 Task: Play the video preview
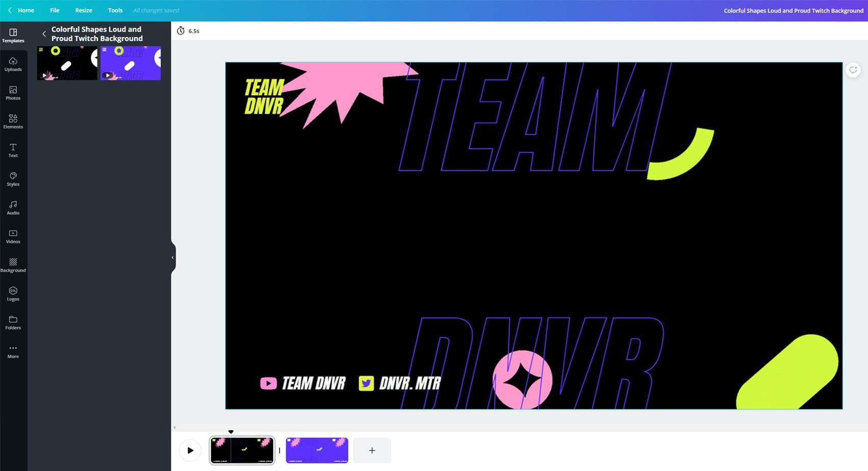(x=190, y=450)
